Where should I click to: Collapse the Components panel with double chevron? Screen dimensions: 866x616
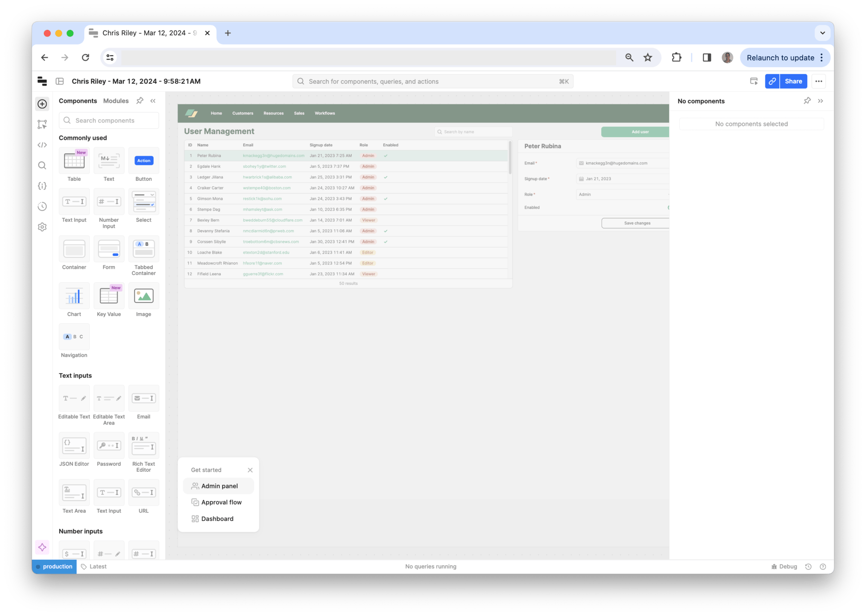(153, 101)
